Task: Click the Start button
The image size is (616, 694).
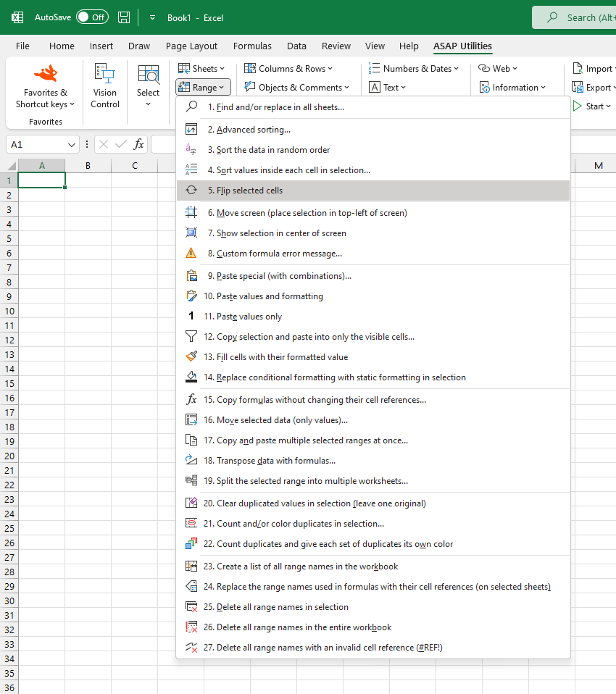Action: (x=593, y=106)
